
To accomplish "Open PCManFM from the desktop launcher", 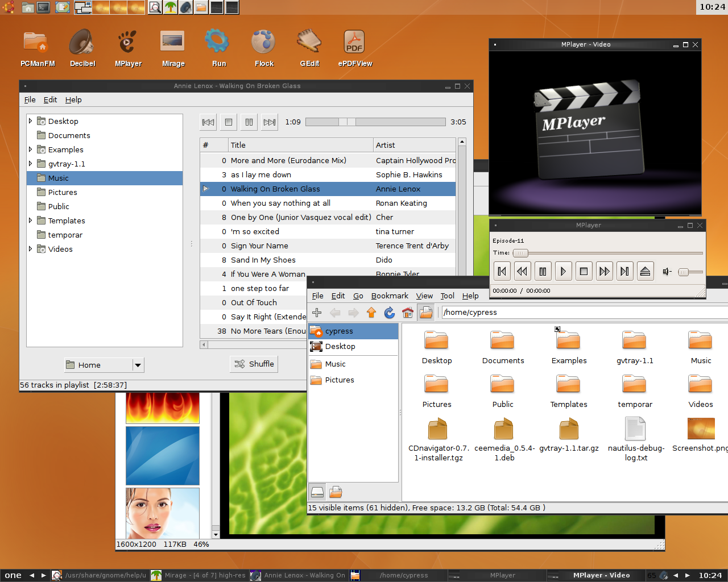I will [x=37, y=48].
